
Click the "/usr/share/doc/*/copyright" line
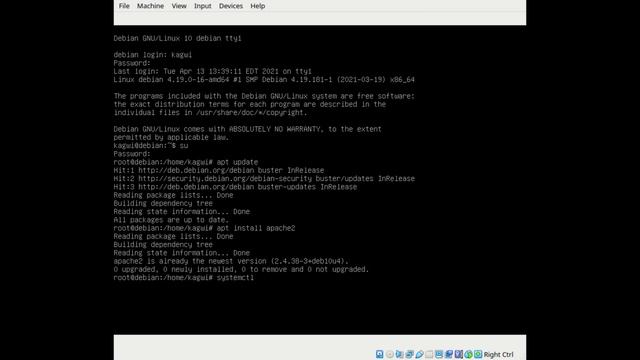point(210,113)
